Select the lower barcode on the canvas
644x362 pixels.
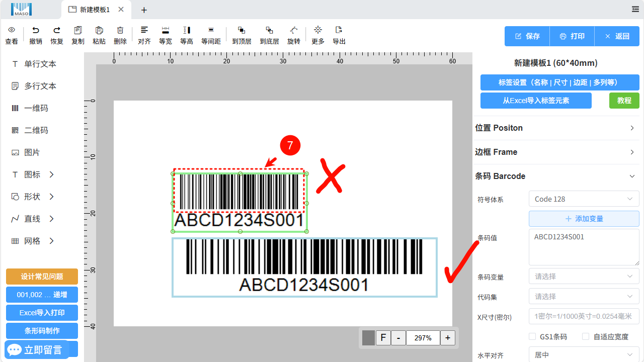(x=304, y=267)
